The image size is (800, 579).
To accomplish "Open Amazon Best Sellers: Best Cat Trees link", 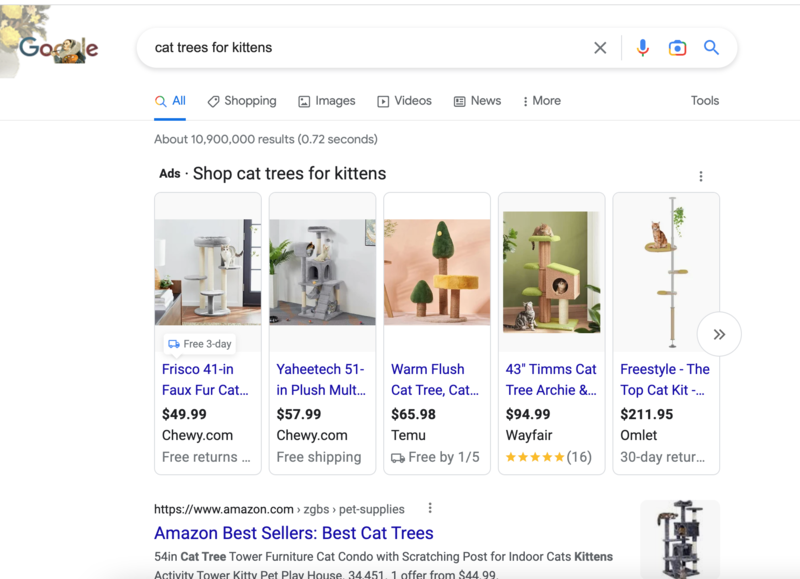I will [293, 533].
